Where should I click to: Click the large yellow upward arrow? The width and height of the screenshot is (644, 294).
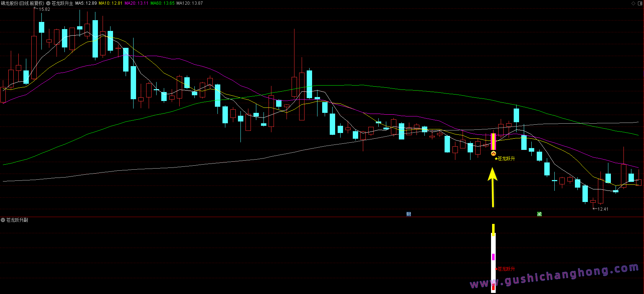point(492,187)
